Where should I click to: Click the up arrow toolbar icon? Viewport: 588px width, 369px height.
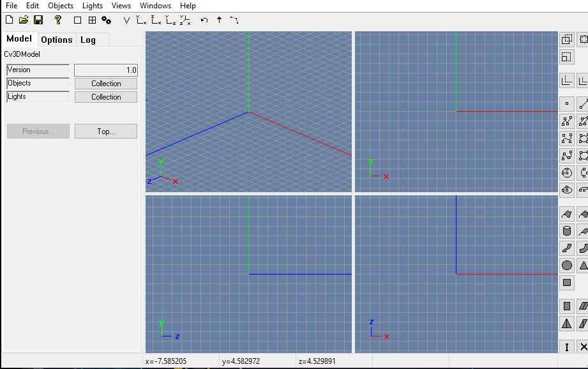pos(220,20)
